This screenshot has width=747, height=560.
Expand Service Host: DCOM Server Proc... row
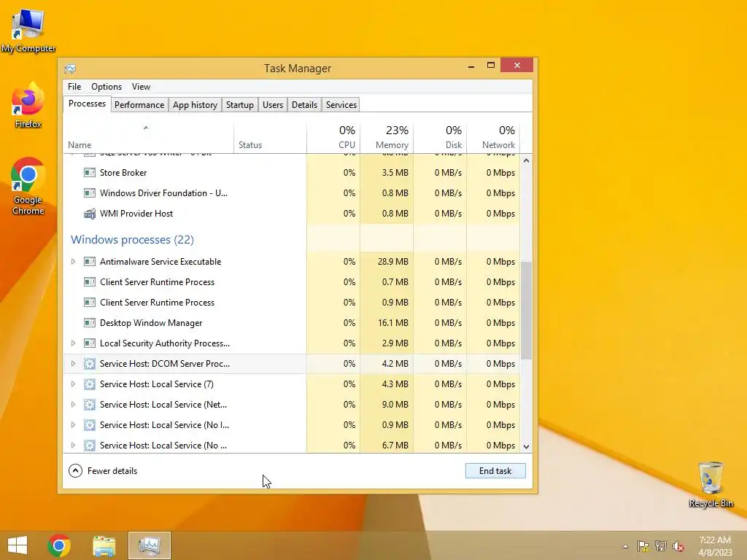(73, 364)
